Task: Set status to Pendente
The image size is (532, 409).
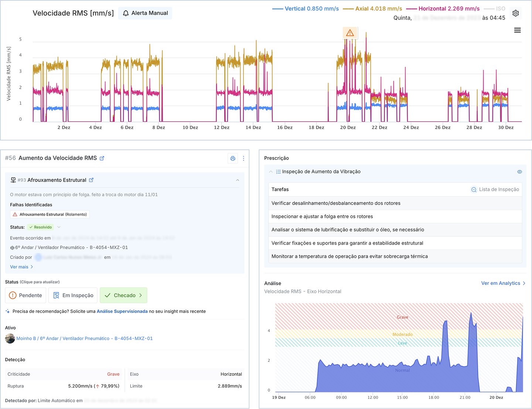Action: coord(25,295)
